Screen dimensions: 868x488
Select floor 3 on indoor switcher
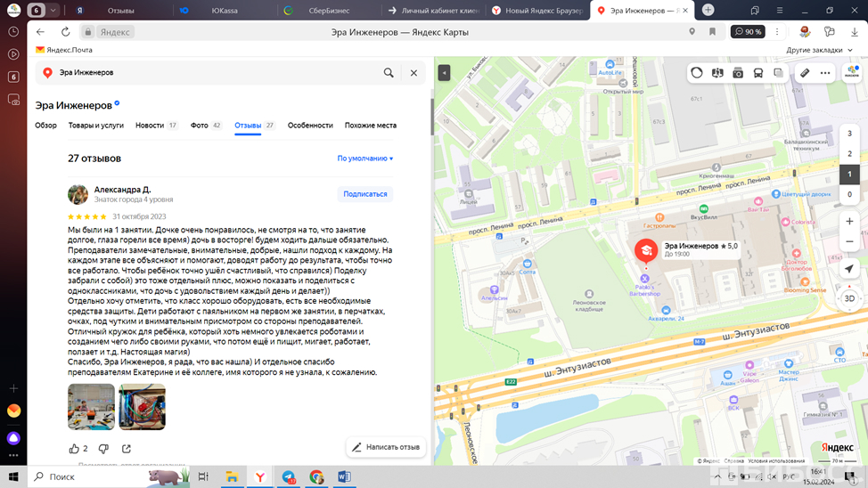[849, 134]
